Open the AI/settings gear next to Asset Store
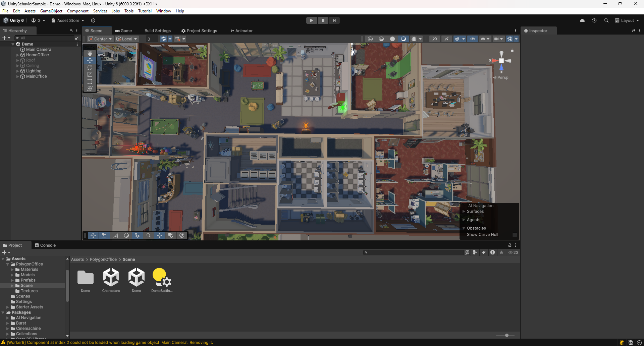This screenshot has width=644, height=346. pyautogui.click(x=93, y=20)
